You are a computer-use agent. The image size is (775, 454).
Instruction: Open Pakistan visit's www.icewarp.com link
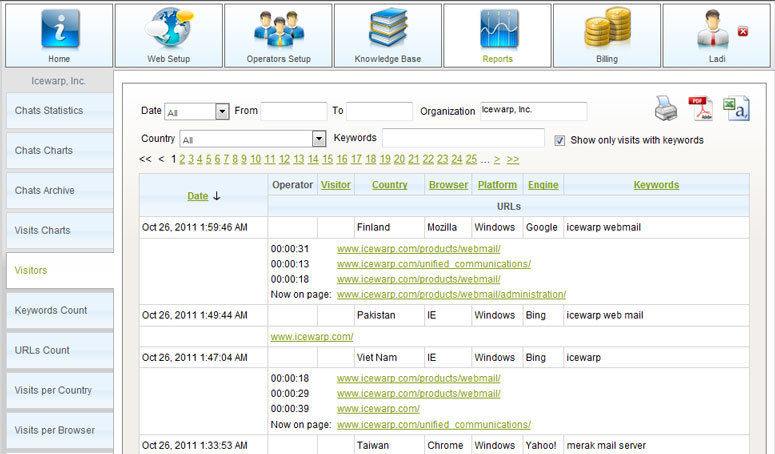312,337
